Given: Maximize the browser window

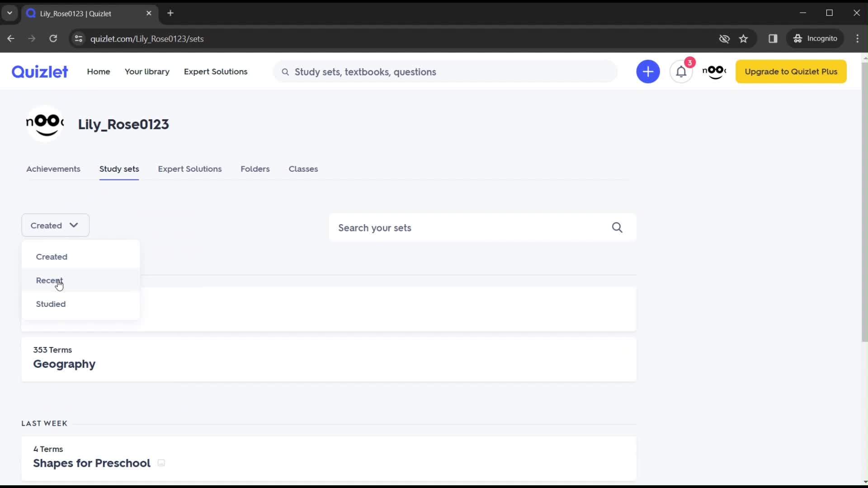Looking at the screenshot, I should pyautogui.click(x=830, y=13).
